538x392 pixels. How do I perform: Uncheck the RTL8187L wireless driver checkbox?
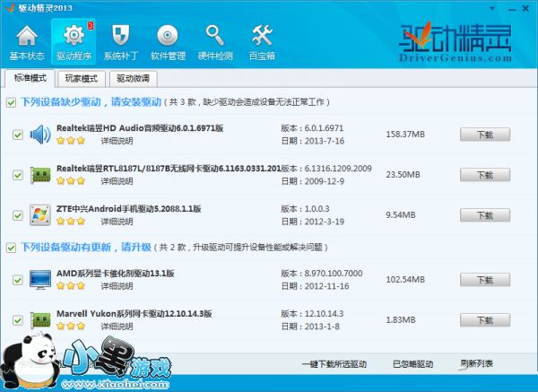pyautogui.click(x=18, y=175)
